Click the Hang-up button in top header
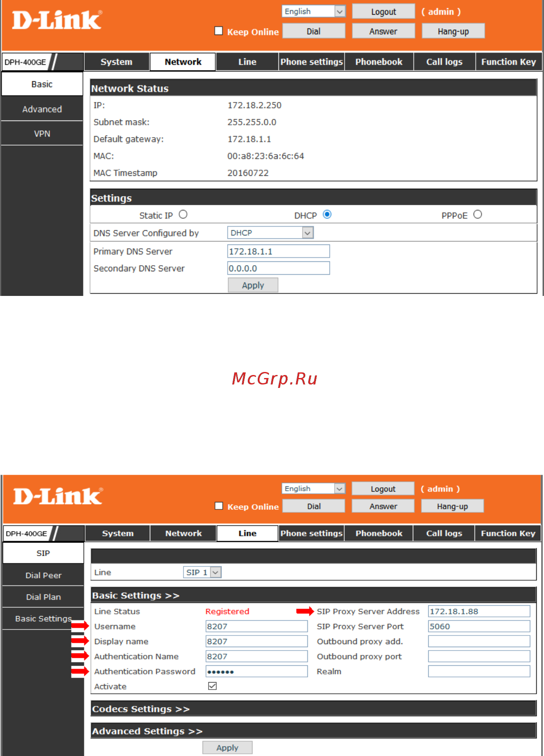The height and width of the screenshot is (756, 544). (x=453, y=31)
